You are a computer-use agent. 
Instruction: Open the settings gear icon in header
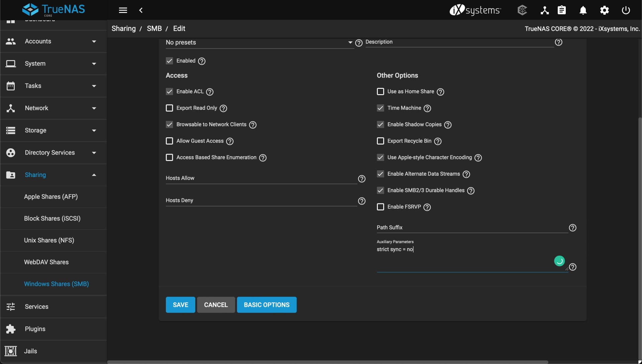604,10
